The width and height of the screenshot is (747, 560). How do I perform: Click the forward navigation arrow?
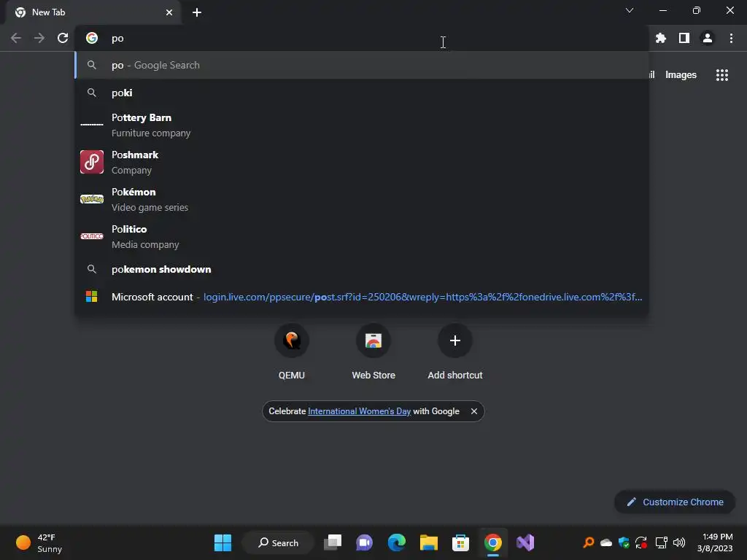(39, 38)
